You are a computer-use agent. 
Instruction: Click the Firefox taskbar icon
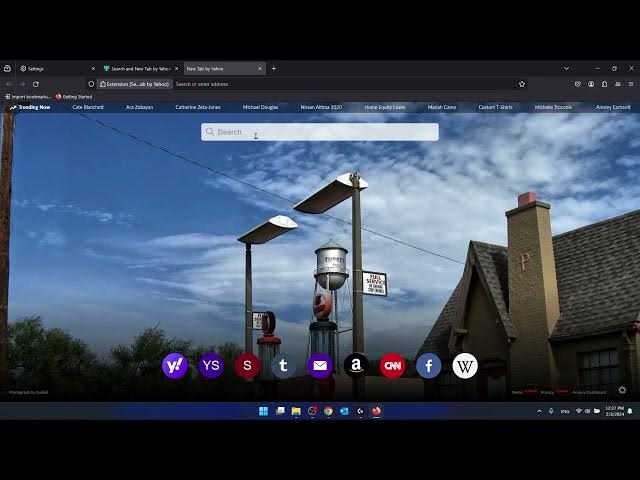[x=376, y=411]
